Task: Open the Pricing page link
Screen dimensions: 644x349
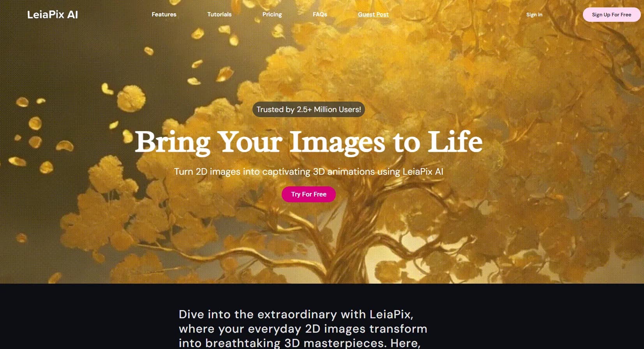Action: tap(272, 14)
